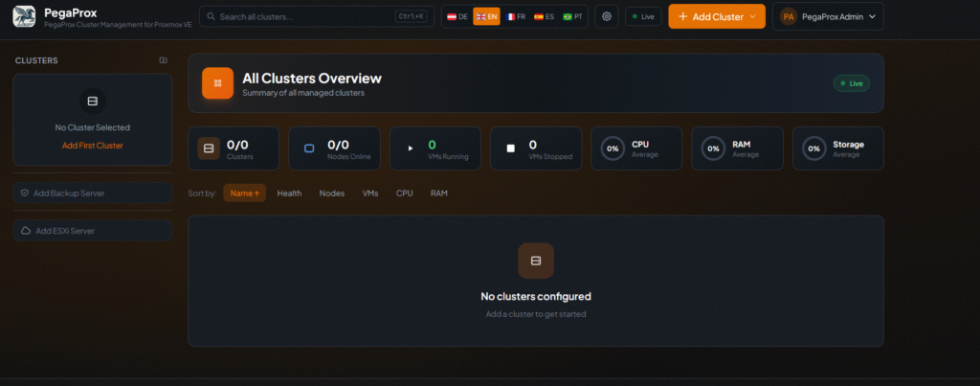Click the Add Cluster button
Screen dimensions: 980x386
pyautogui.click(x=717, y=17)
